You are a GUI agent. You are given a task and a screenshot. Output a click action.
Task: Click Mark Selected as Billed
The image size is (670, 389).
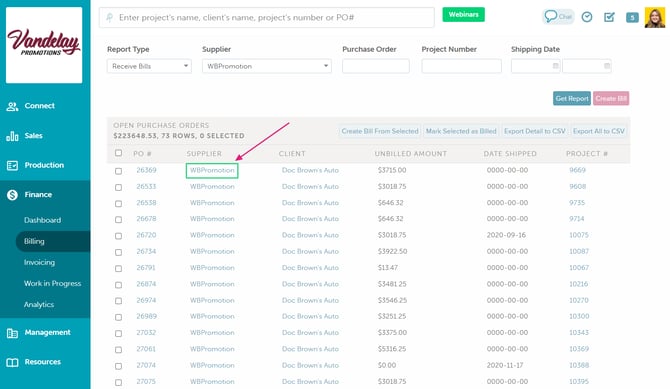(461, 131)
